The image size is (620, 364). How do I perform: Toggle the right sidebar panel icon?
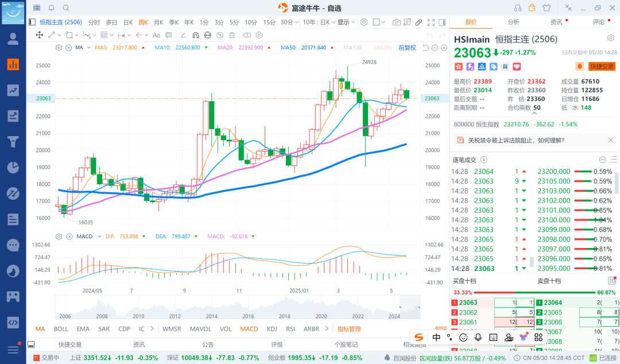click(443, 22)
